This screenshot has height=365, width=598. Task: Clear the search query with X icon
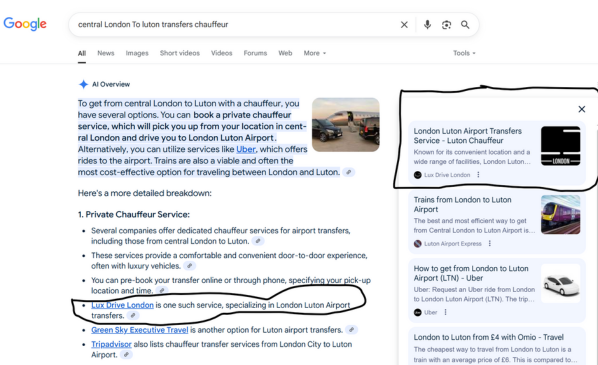pos(404,25)
